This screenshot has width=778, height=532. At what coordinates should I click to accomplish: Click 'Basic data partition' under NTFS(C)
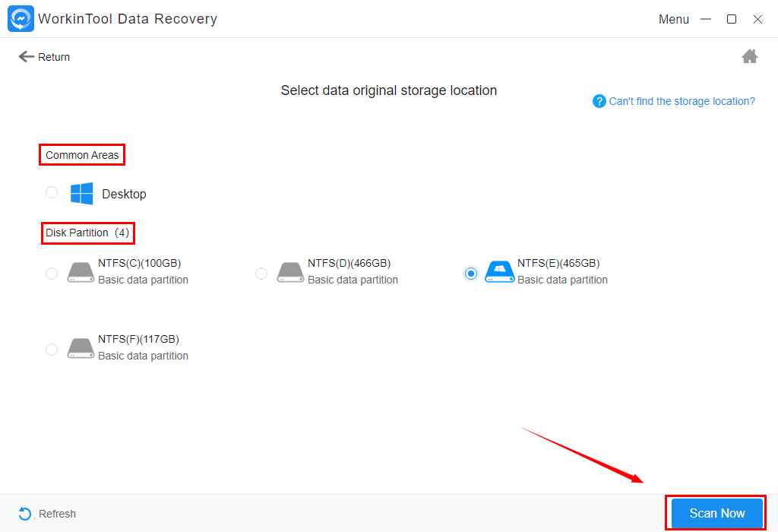(144, 280)
